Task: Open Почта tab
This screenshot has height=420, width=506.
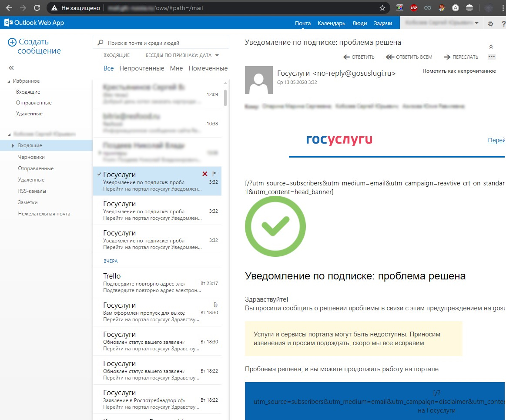Action: tap(303, 23)
